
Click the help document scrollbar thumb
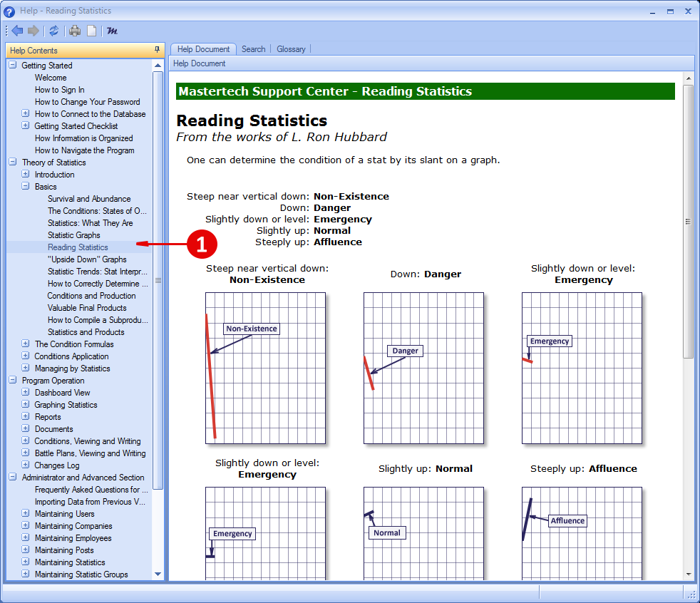[x=689, y=222]
